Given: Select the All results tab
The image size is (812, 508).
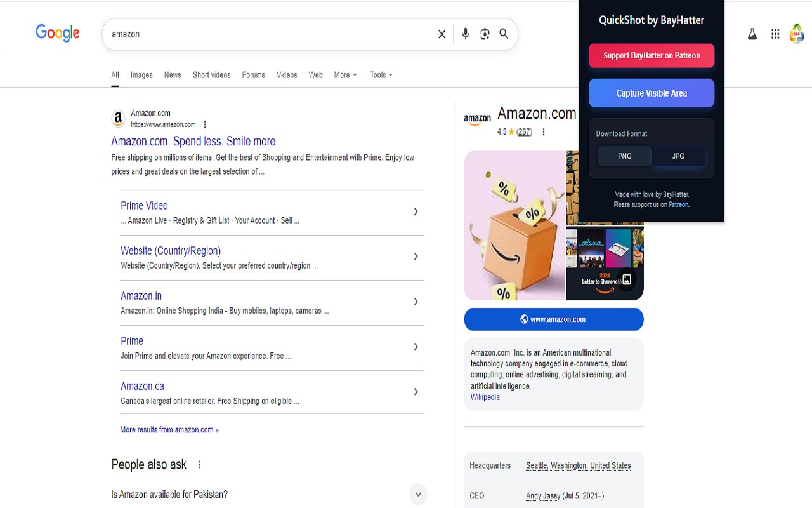Looking at the screenshot, I should (x=115, y=75).
